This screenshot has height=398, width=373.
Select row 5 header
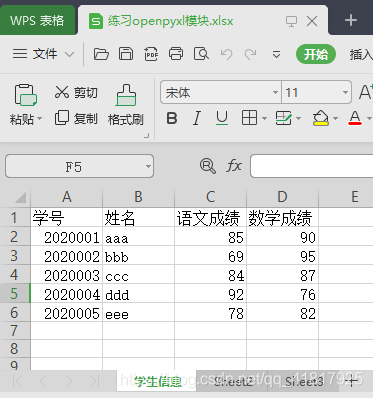point(15,294)
